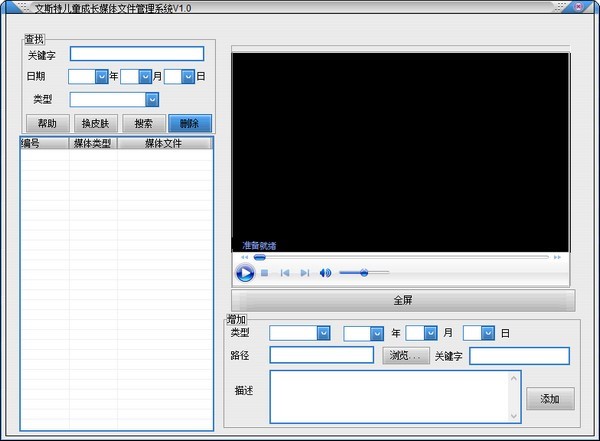
Task: Expand the search month dropdown
Action: [x=145, y=76]
